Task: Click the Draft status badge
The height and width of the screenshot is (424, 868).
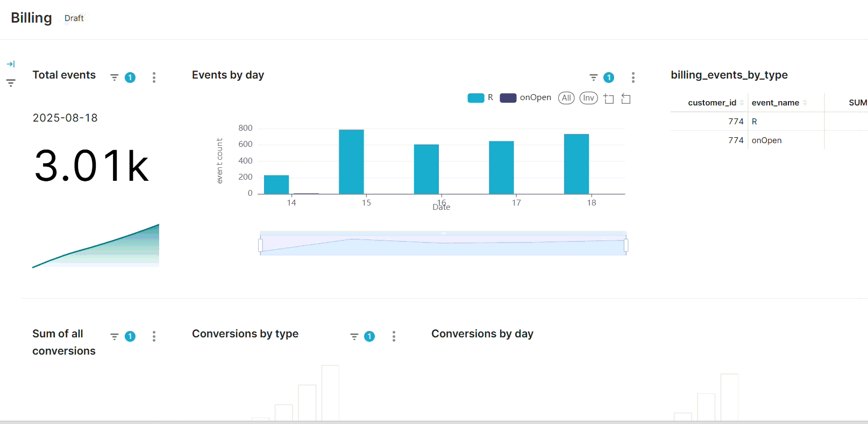Action: coord(74,18)
